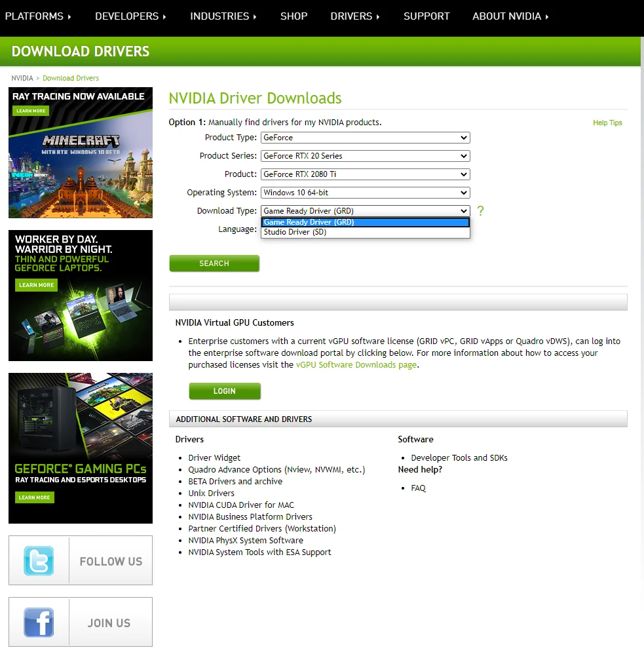This screenshot has height=656, width=644.
Task: Open the Driver Widget link
Action: click(x=214, y=457)
